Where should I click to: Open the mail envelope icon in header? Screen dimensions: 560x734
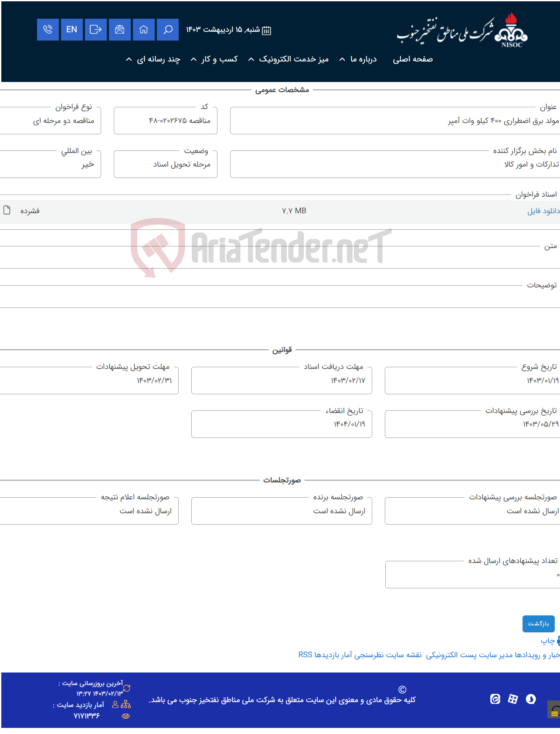click(x=120, y=30)
